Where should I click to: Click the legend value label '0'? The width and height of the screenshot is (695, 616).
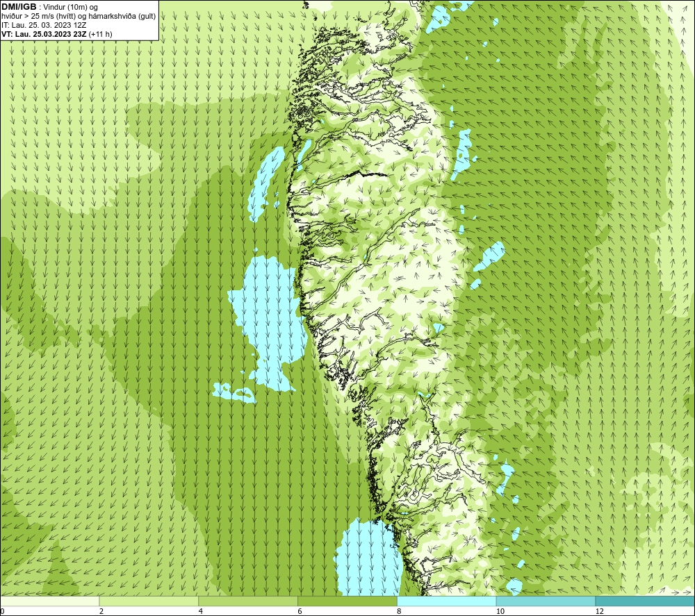click(x=2, y=611)
